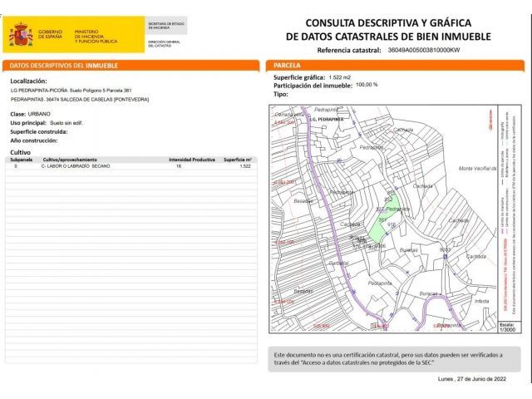
Task: Click 'L.G. PEDRAPINTA' label on map
Action: click(x=327, y=120)
